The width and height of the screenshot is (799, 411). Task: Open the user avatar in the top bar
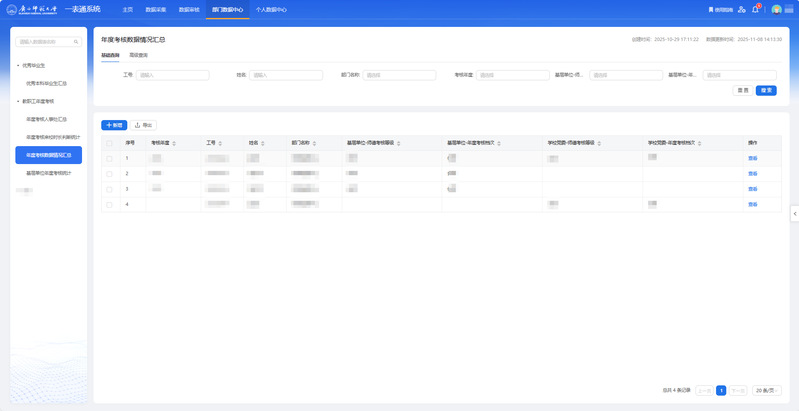tap(776, 9)
